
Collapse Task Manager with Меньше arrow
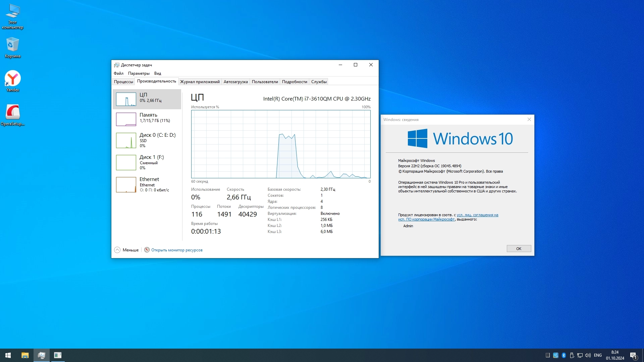point(117,250)
